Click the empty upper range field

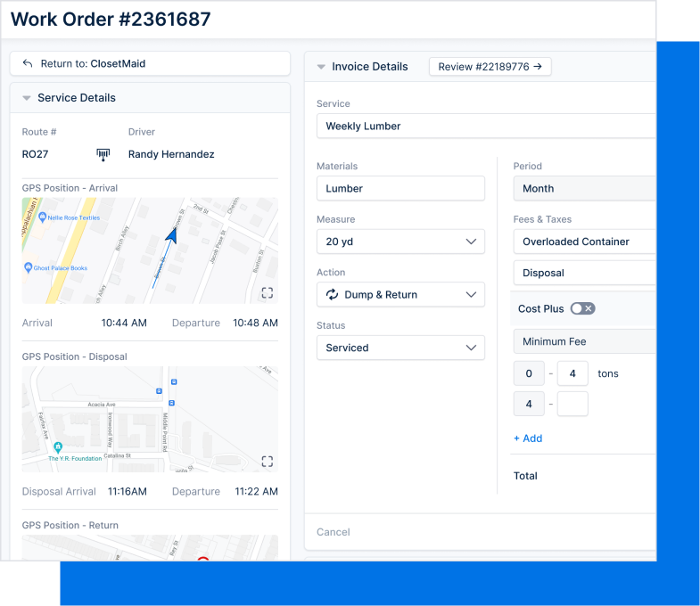coord(572,404)
